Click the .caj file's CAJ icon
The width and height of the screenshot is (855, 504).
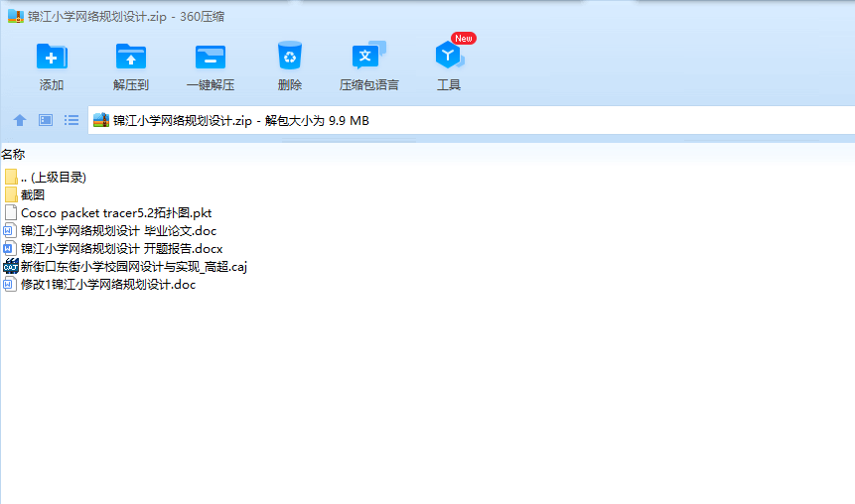coord(11,267)
